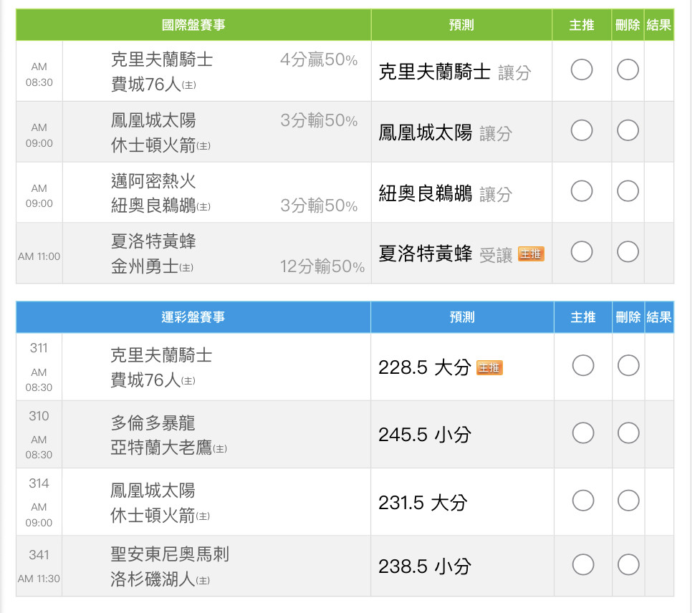Click the orange 主推 badge beside 夏洛特黃蜂 受讓
Screen dimensions: 700x613
tap(531, 254)
